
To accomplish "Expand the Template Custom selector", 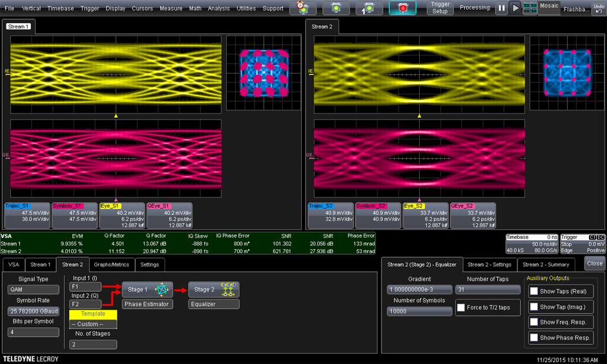I will [93, 324].
